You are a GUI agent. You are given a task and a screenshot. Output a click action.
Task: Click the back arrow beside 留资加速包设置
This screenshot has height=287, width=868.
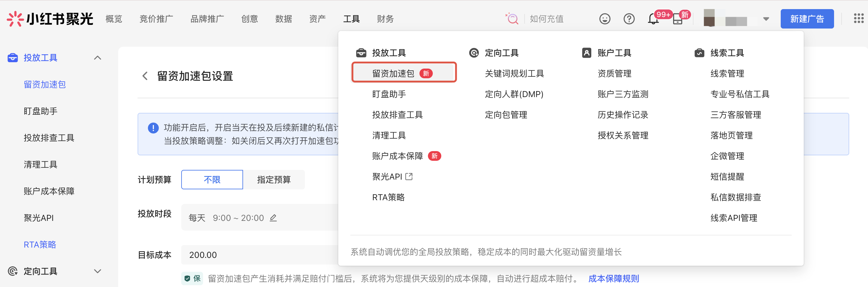(145, 76)
